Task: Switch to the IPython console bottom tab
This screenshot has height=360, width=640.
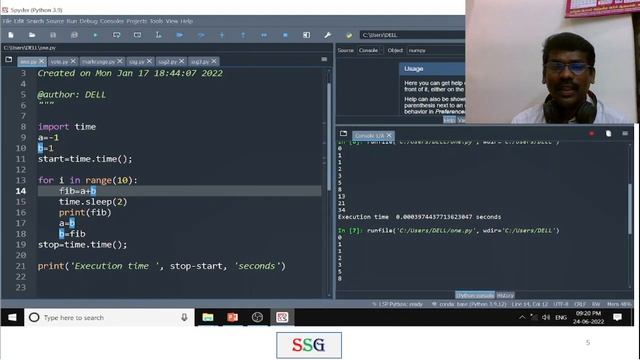Action: [475, 295]
